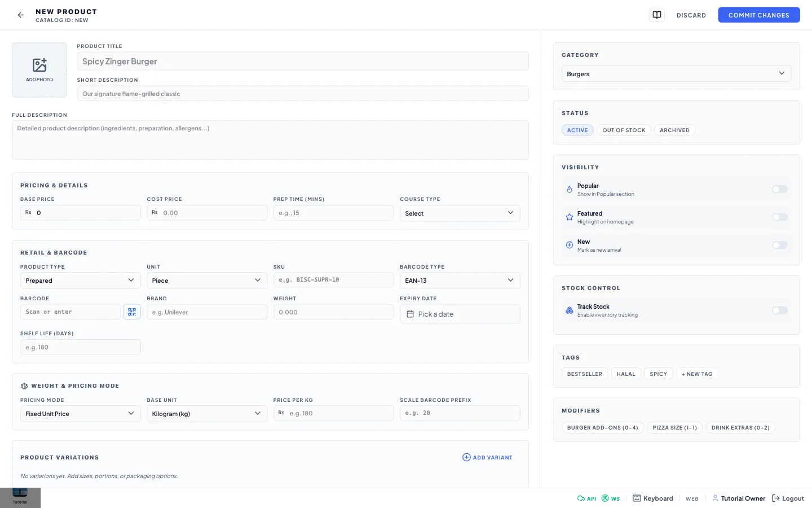812x508 pixels.
Task: Open the Base Unit Kilogram dropdown
Action: pos(207,414)
